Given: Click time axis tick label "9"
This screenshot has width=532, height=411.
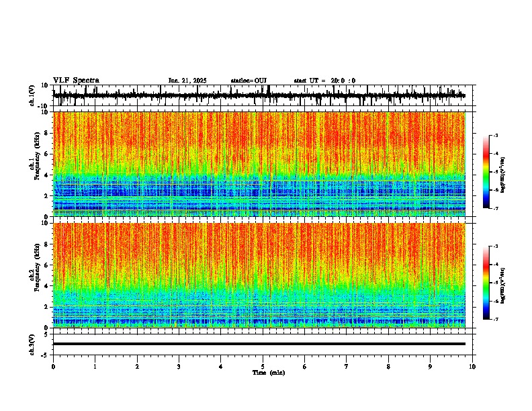Looking at the screenshot, I should (x=430, y=367).
